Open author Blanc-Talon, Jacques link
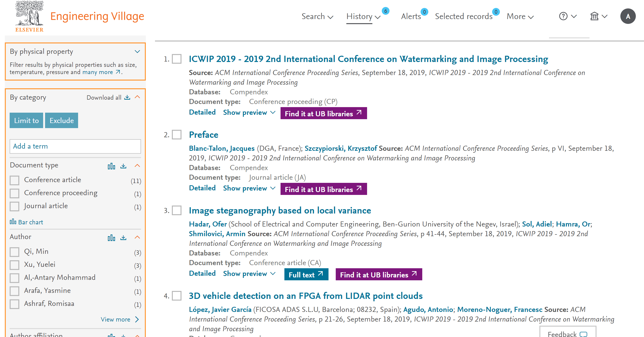 pos(222,148)
